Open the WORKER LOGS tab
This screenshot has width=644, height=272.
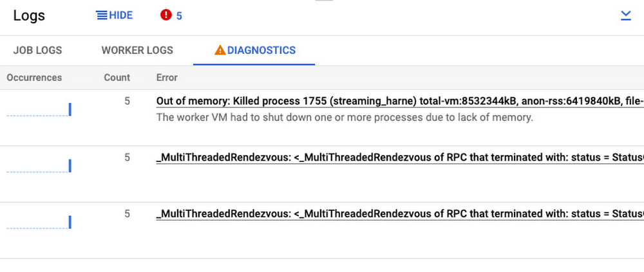(x=137, y=50)
